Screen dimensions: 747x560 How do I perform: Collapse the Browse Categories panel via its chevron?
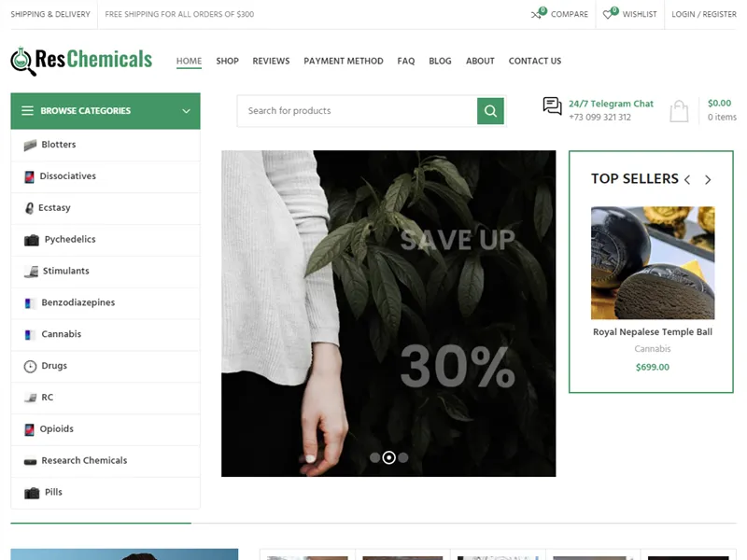(186, 110)
